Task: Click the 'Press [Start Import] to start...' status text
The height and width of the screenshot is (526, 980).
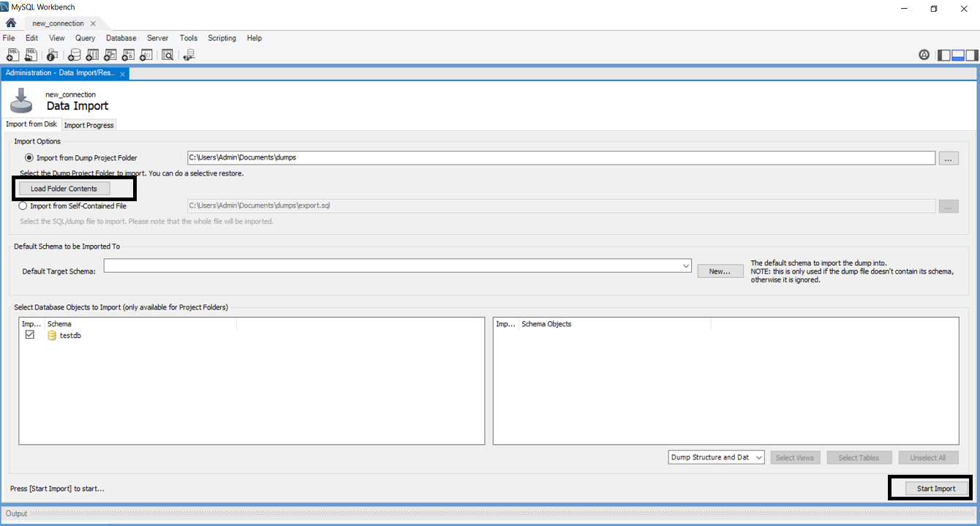Action: click(57, 489)
